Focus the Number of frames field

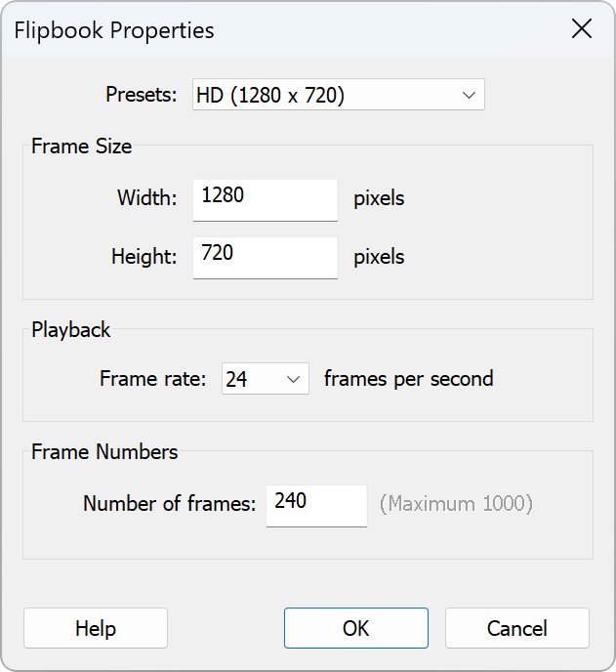(316, 505)
